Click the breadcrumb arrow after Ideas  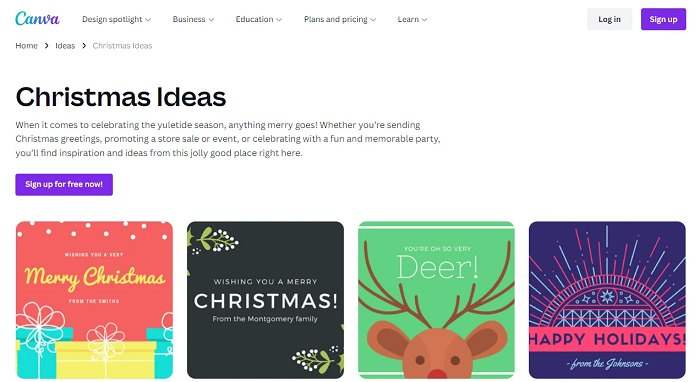[x=84, y=46]
